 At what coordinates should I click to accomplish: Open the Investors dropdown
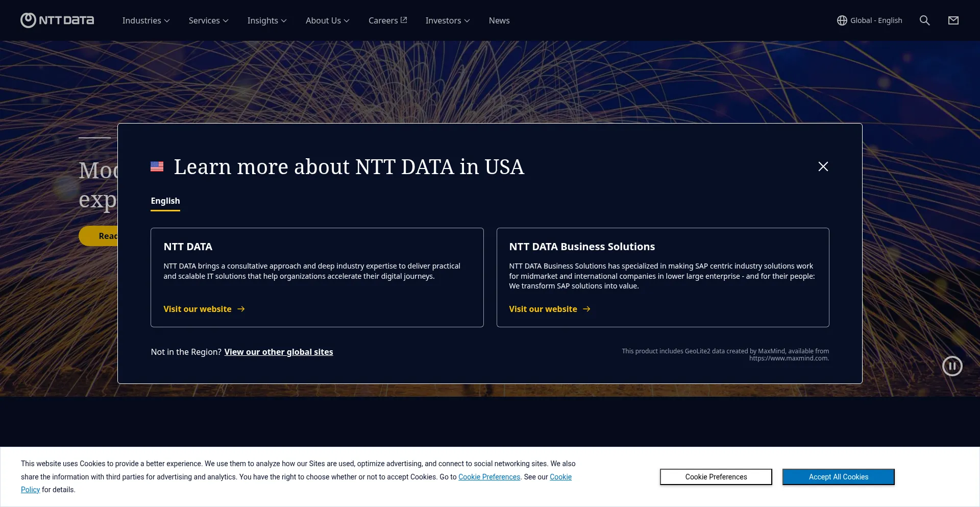point(447,20)
